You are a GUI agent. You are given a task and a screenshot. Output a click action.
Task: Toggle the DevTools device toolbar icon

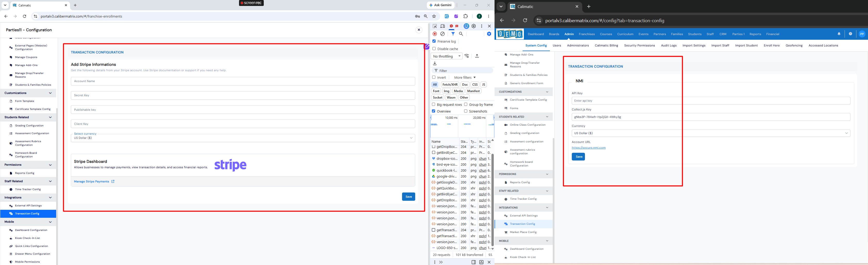click(x=442, y=26)
